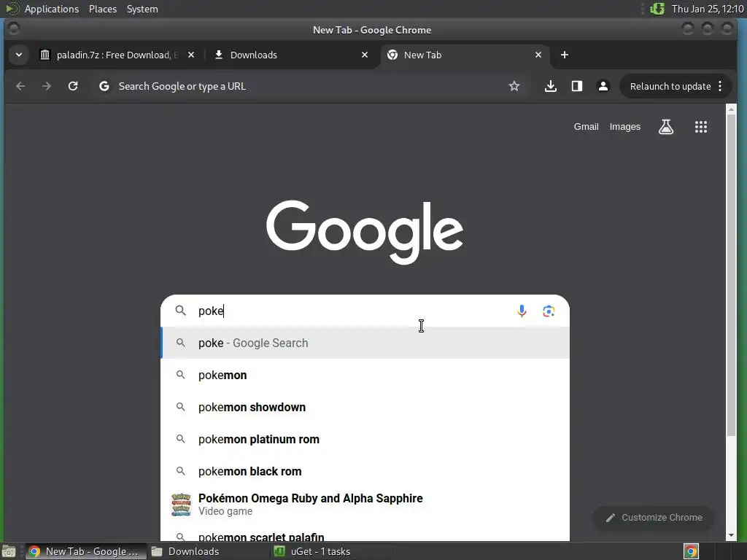Close the paladin.7z tab
This screenshot has height=560, width=747.
(191, 55)
